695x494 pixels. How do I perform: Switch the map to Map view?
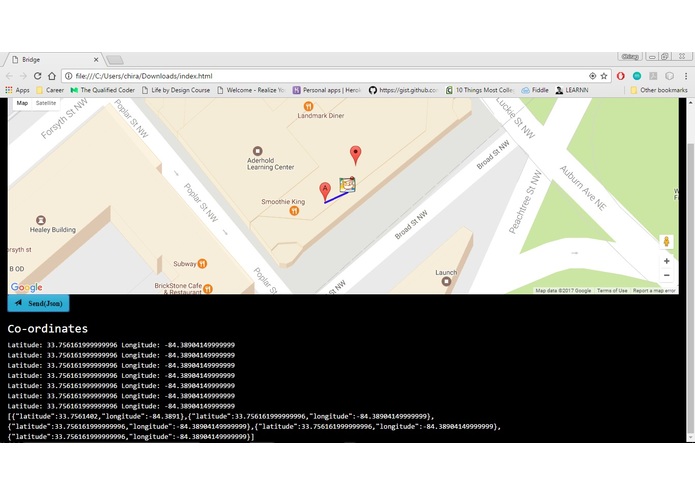tap(22, 103)
